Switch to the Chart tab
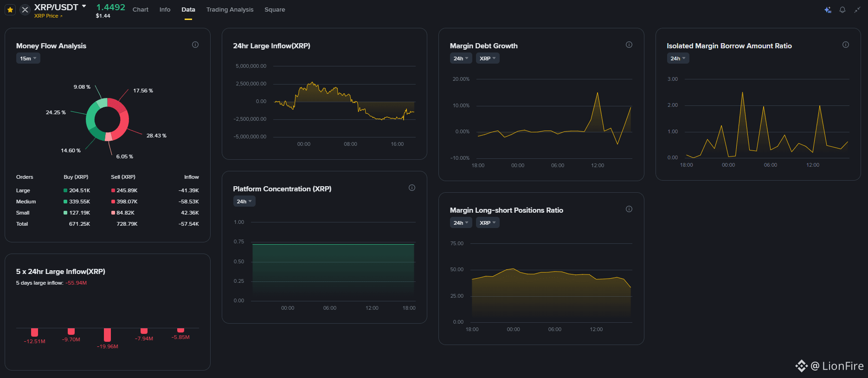Image resolution: width=868 pixels, height=378 pixels. (141, 9)
